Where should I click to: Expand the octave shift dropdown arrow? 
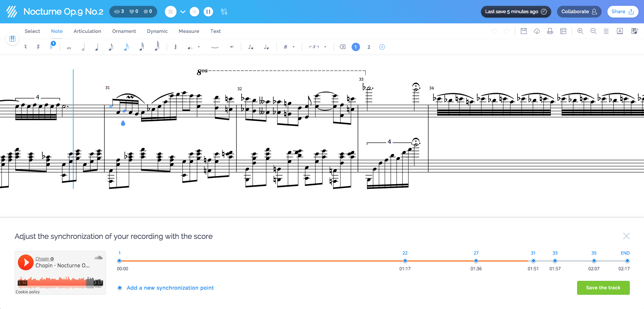(x=293, y=47)
